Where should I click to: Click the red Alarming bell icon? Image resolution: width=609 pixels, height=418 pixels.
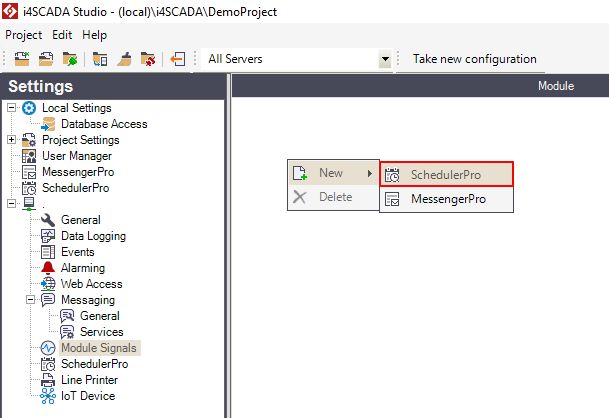click(48, 268)
